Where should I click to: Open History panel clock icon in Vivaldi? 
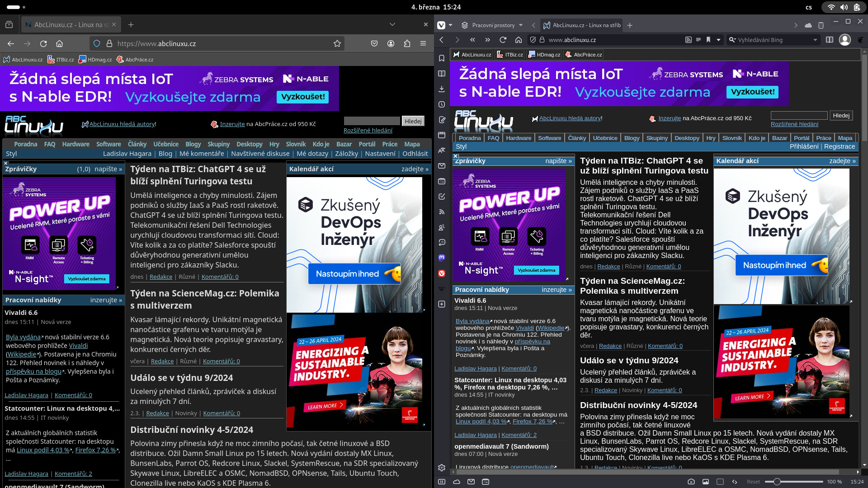click(442, 104)
